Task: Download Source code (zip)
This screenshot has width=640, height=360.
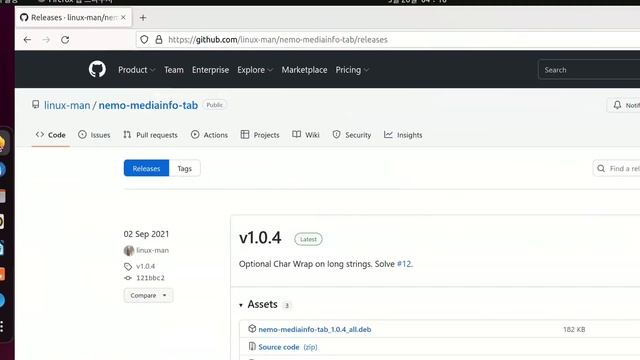Action: [288, 347]
